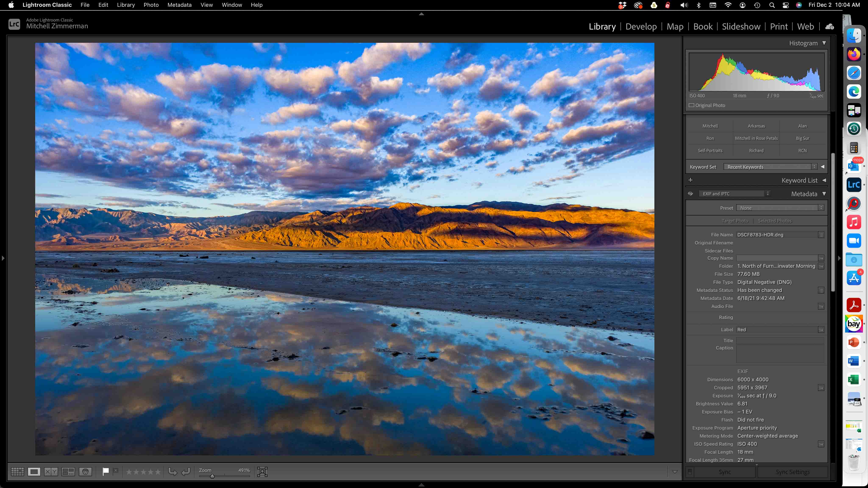The height and width of the screenshot is (488, 868).
Task: Toggle metadata visibility with the eye icon
Action: [x=690, y=193]
